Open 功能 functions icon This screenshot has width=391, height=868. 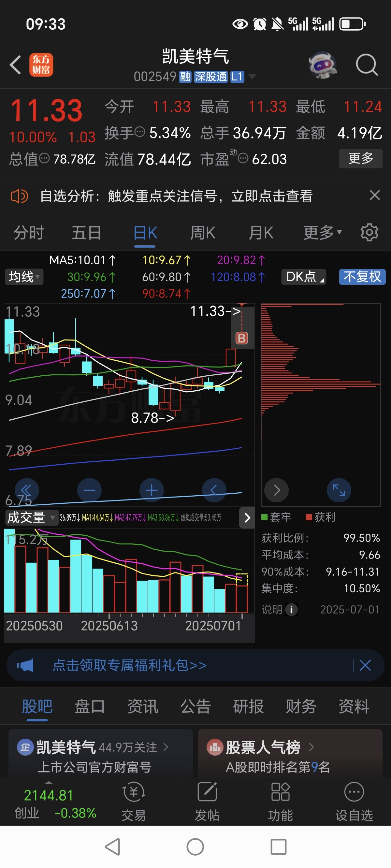(281, 802)
